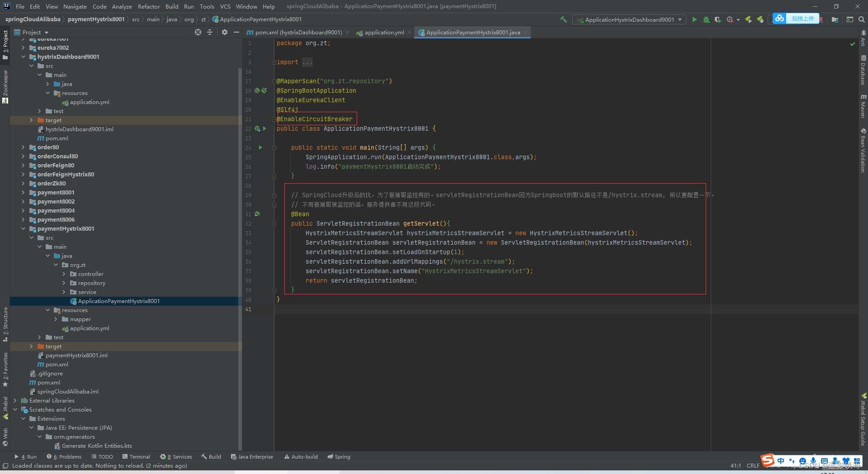Screen dimensions: 868x474
Task: Click the Build project hammer icon
Action: coord(563,19)
